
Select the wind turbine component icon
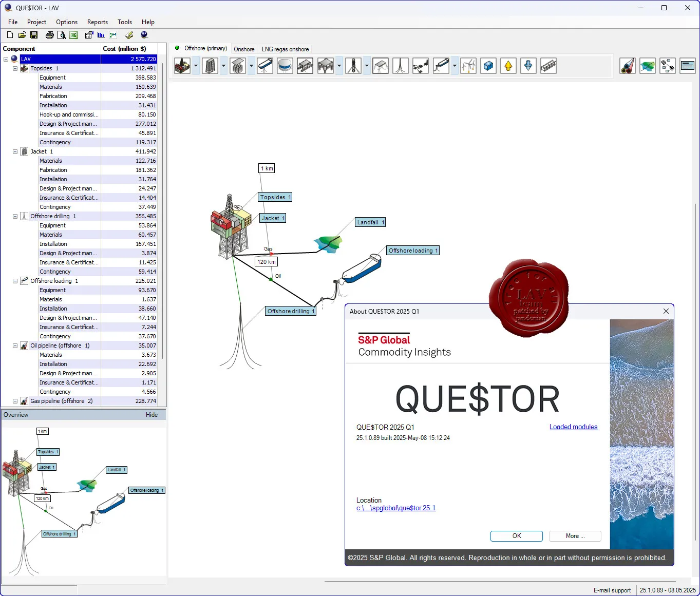tap(468, 66)
